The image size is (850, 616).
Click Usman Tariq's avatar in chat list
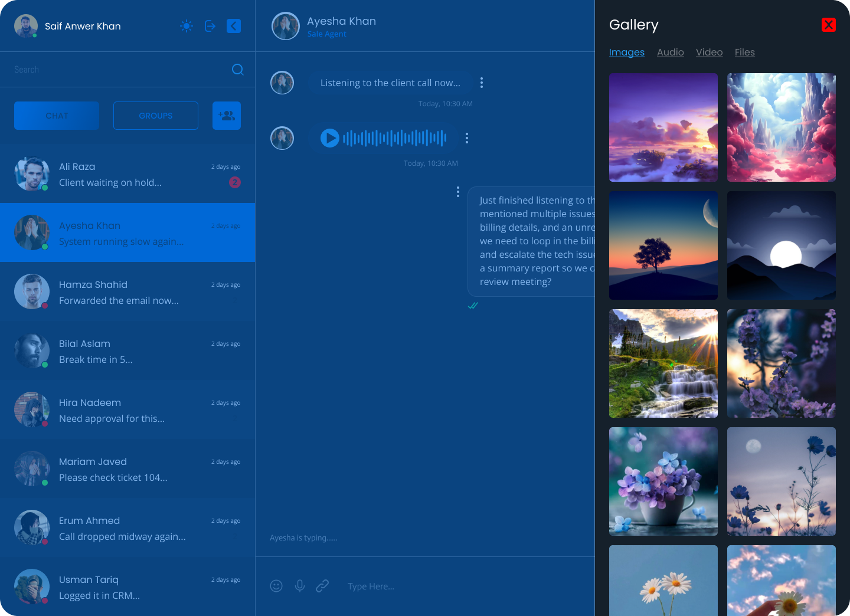click(32, 586)
